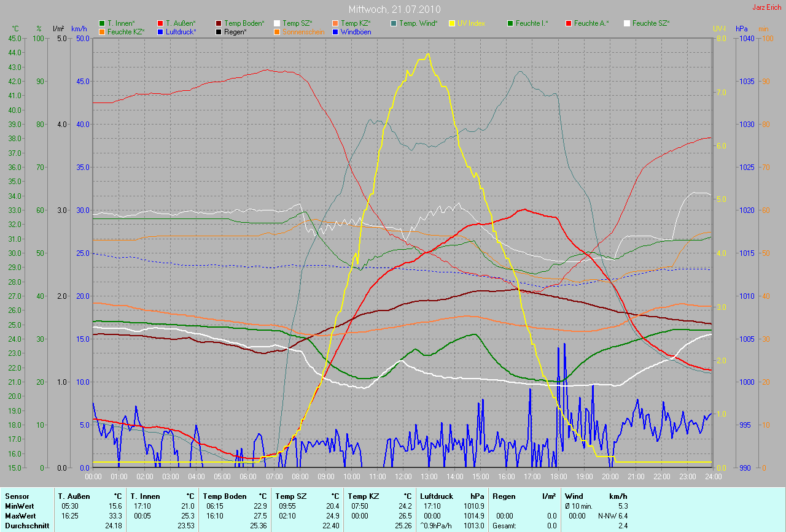Click the red T. Außen legend marker
Screen dimensions: 786x532
(160, 23)
